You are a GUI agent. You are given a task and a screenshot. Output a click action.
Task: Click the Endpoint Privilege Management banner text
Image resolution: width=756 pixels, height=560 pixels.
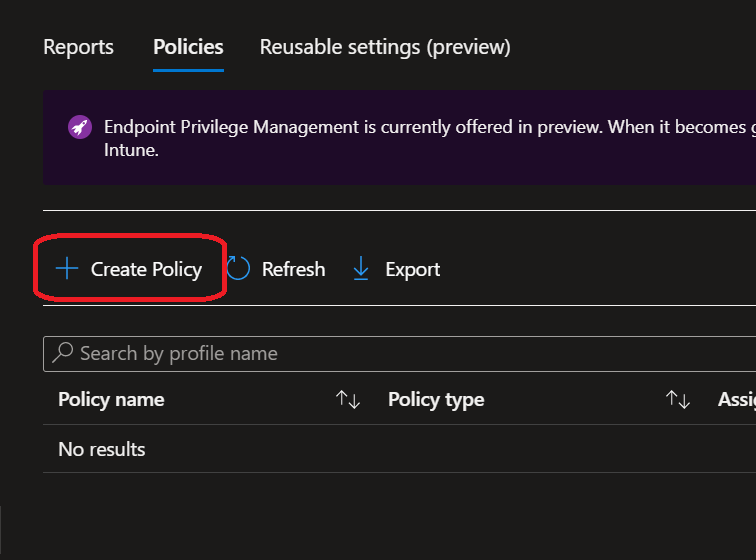[400, 128]
